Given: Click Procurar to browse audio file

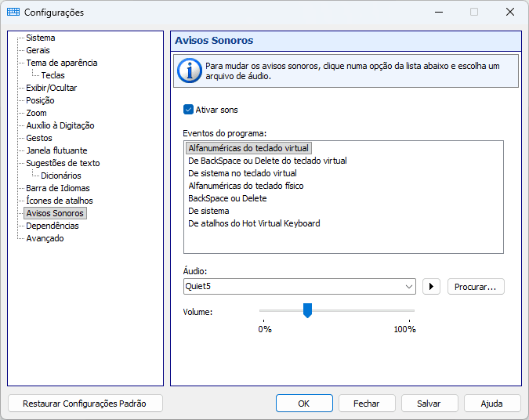Looking at the screenshot, I should click(476, 287).
